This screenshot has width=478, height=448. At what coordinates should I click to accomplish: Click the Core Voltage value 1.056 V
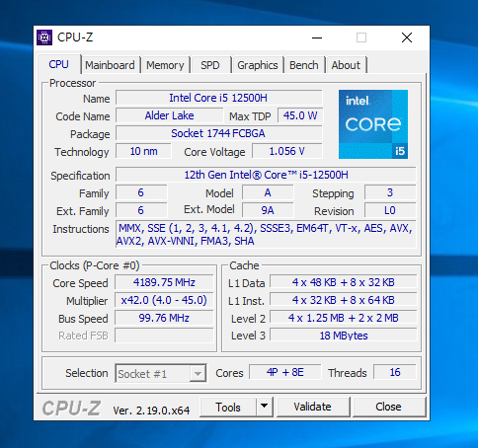[287, 151]
